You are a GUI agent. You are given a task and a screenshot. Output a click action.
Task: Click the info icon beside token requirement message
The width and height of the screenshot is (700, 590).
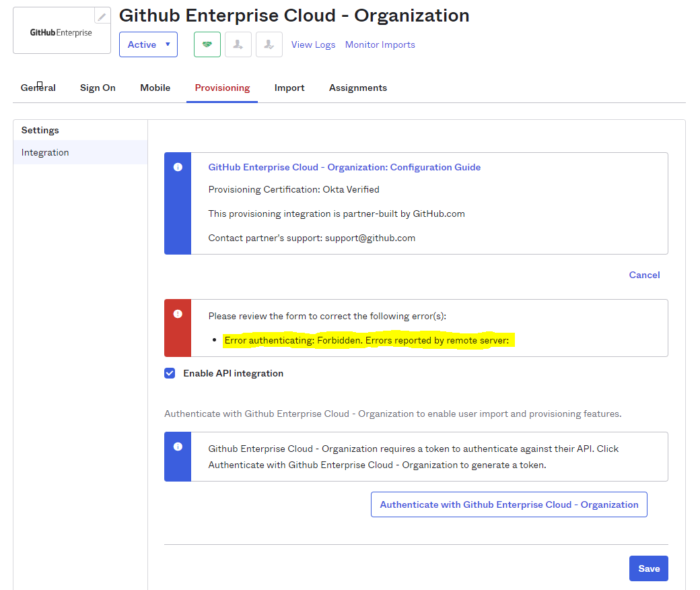178,447
